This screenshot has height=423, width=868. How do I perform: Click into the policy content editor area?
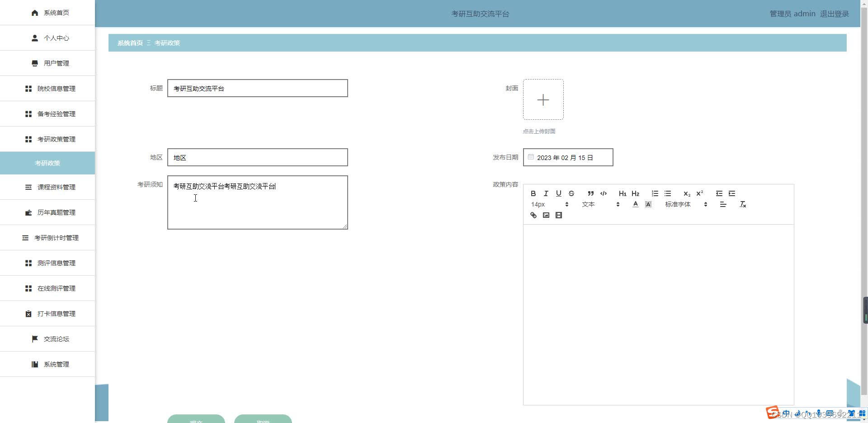click(659, 315)
